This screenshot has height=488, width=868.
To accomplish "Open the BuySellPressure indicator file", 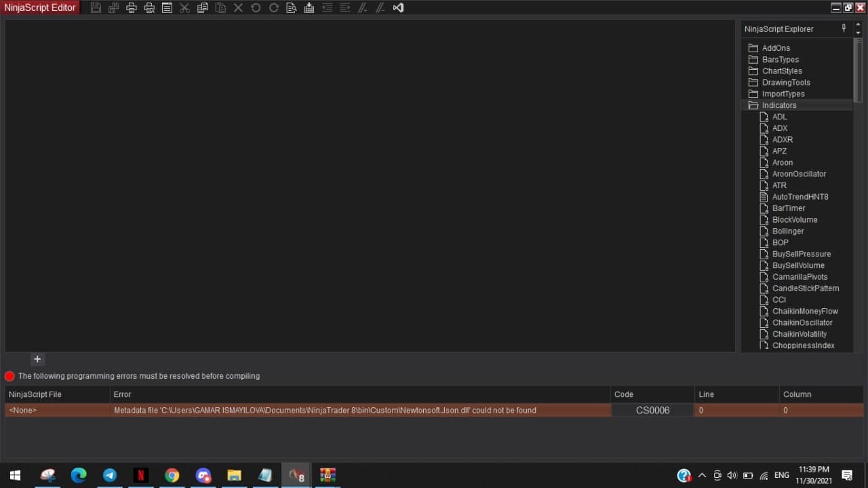I will 795,254.
